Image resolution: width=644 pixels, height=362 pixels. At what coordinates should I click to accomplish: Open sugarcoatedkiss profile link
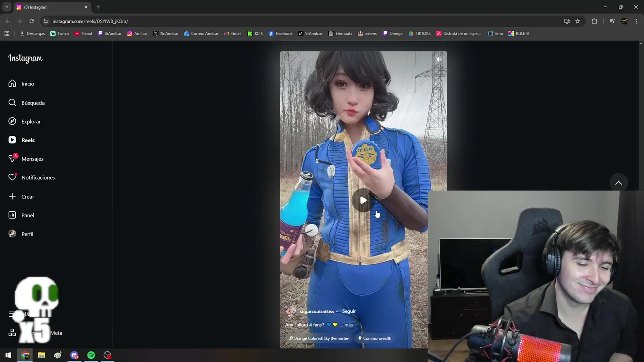(x=316, y=312)
